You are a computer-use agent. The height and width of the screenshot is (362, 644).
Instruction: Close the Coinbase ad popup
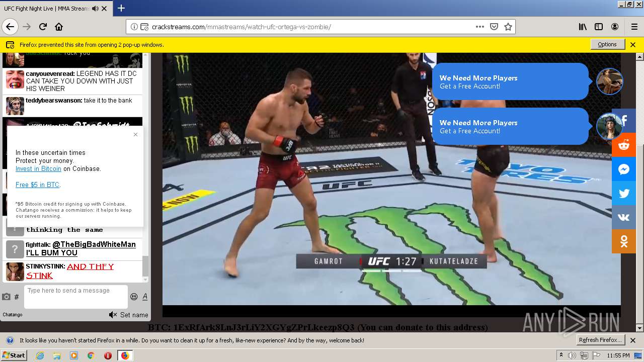[x=135, y=134]
